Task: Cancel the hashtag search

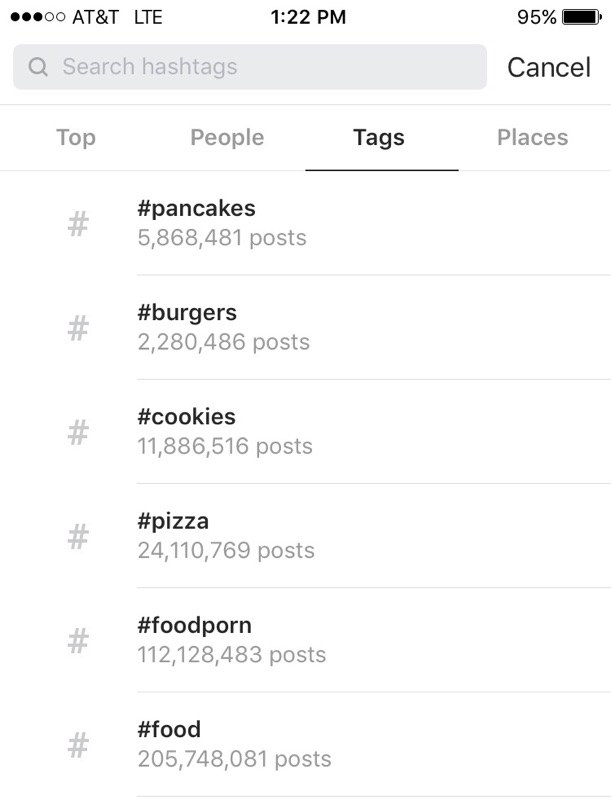Action: [549, 67]
